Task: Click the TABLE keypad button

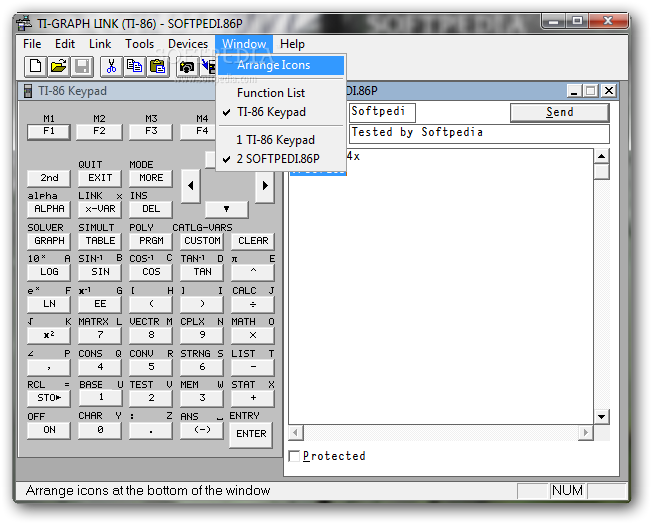Action: pyautogui.click(x=100, y=241)
